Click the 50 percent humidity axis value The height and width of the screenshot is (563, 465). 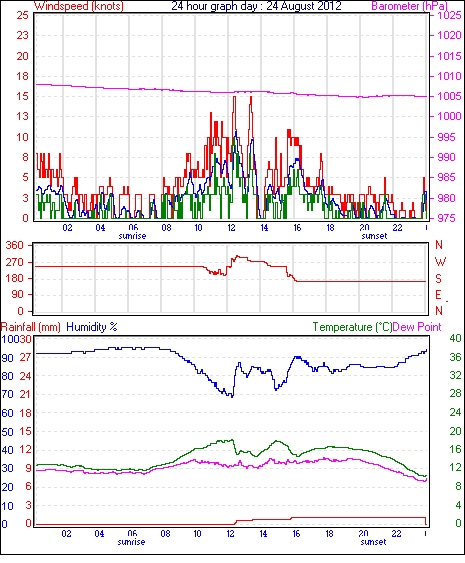tap(8, 432)
